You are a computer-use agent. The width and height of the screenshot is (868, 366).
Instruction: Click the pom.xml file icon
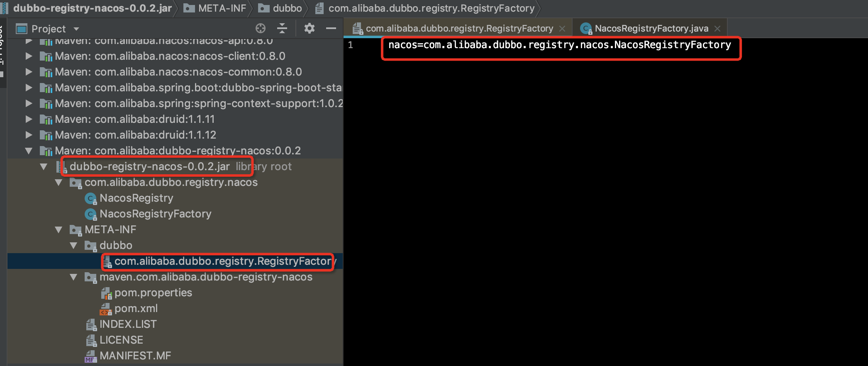106,309
